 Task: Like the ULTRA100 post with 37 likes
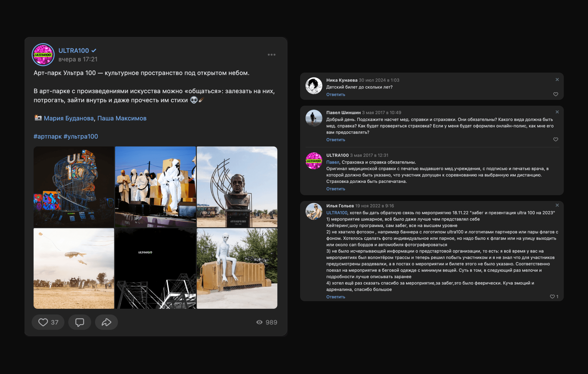coord(48,322)
